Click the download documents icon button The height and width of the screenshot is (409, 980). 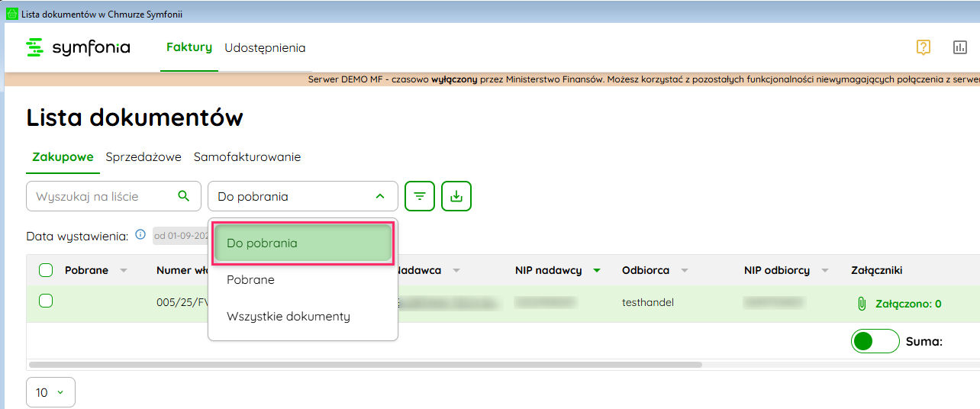pos(456,196)
